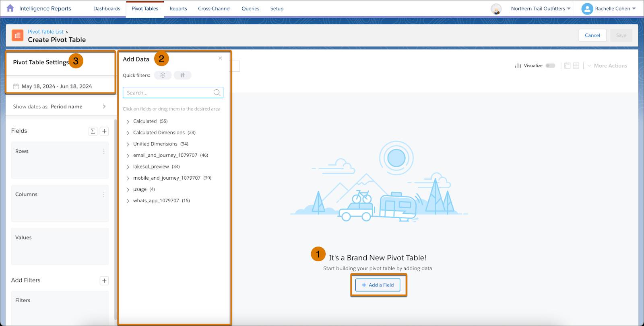This screenshot has height=326, width=644.
Task: Click the Pivot Table Settings heading
Action: click(x=41, y=62)
